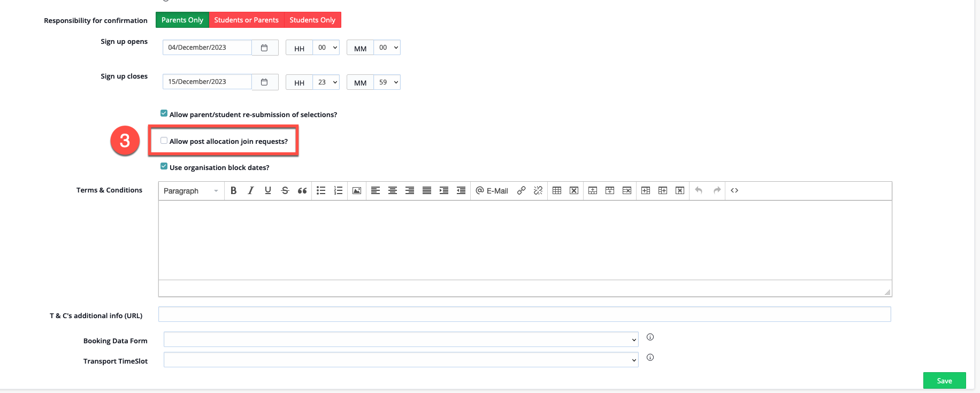Expand the Booking Data Form dropdown
980x393 pixels.
click(401, 340)
